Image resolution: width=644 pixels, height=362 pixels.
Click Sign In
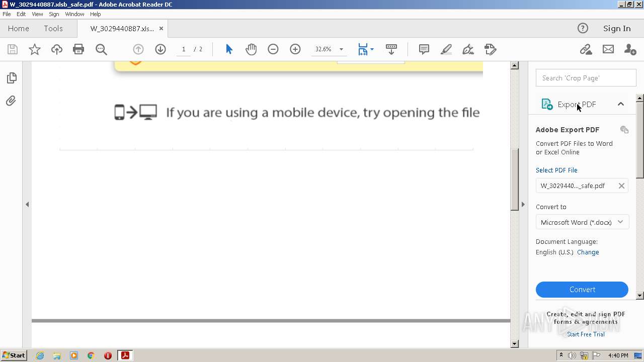pyautogui.click(x=617, y=28)
